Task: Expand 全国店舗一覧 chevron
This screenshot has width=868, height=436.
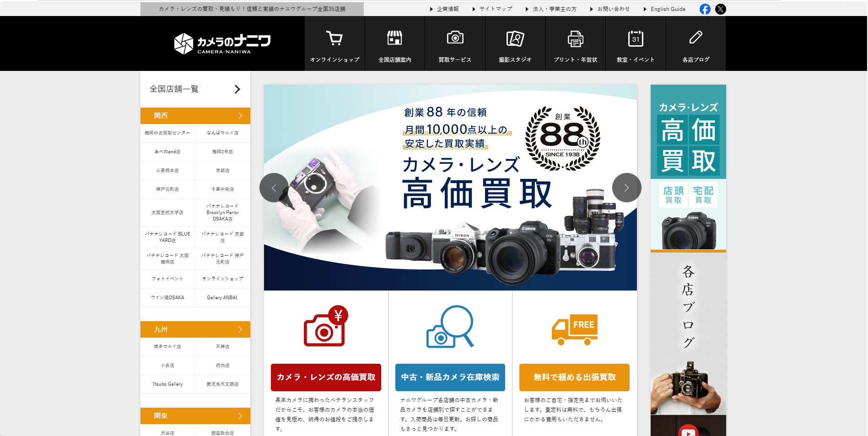Action: click(x=237, y=89)
